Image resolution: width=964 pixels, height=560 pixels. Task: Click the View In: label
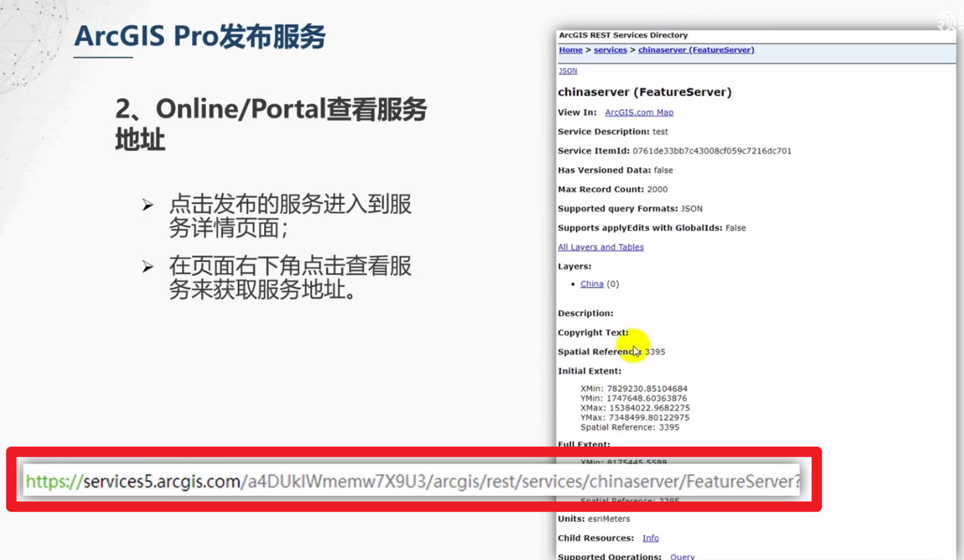[x=577, y=113]
